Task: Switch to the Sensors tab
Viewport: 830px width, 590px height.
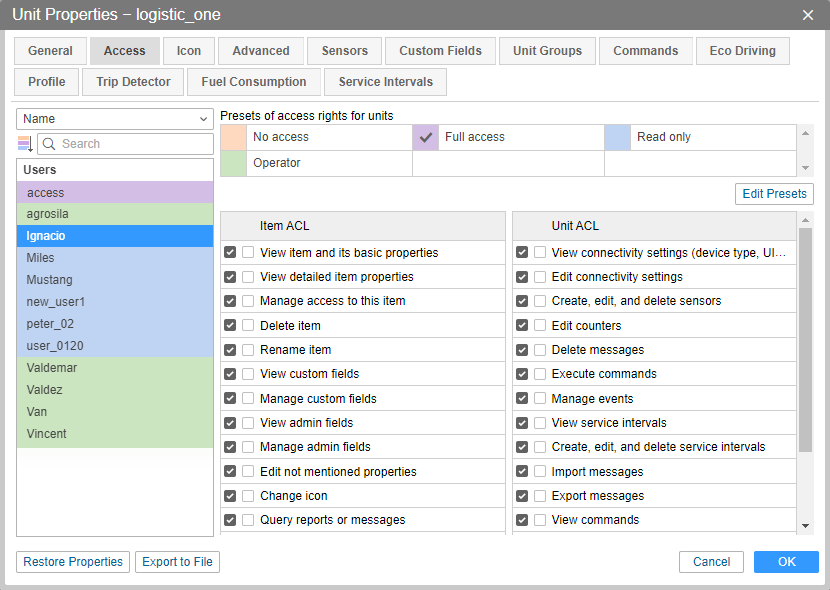Action: tap(345, 51)
